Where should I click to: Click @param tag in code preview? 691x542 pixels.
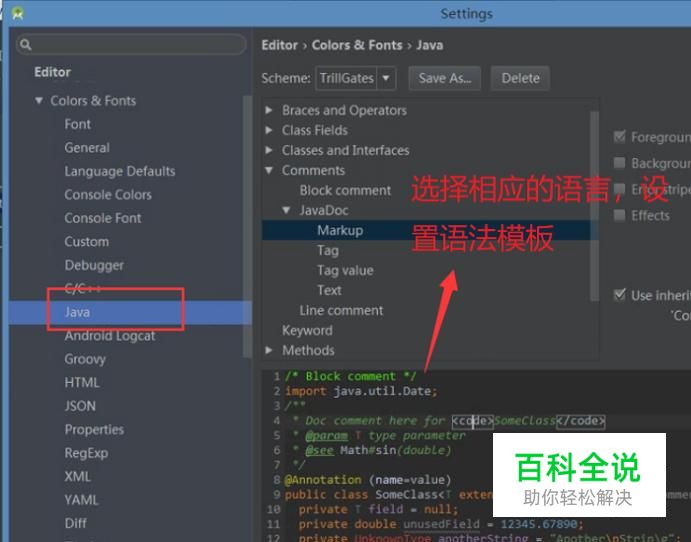(x=327, y=436)
